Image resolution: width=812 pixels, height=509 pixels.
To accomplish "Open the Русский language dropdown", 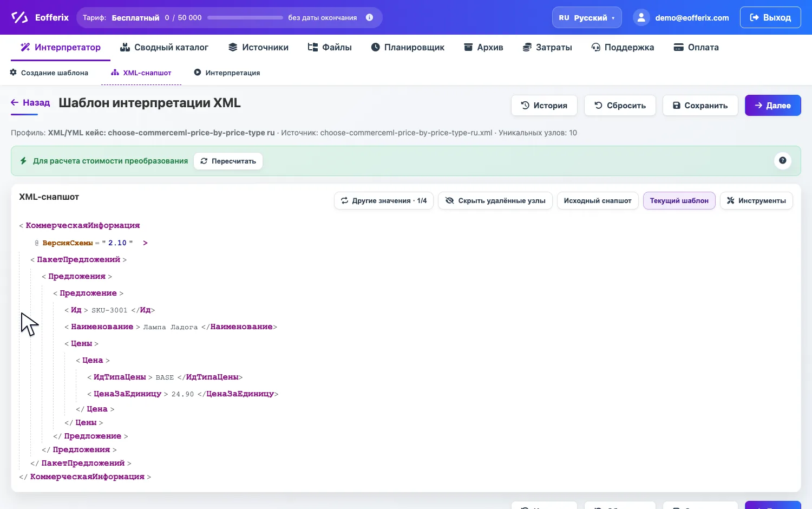I will [x=587, y=17].
